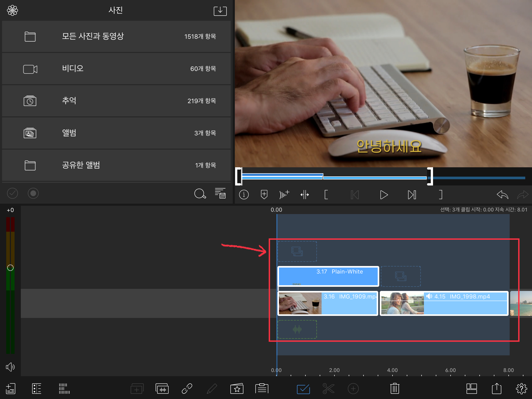Viewport: 532px width, 399px height.
Task: Toggle the blue multi-select checkmark button
Action: coord(303,389)
